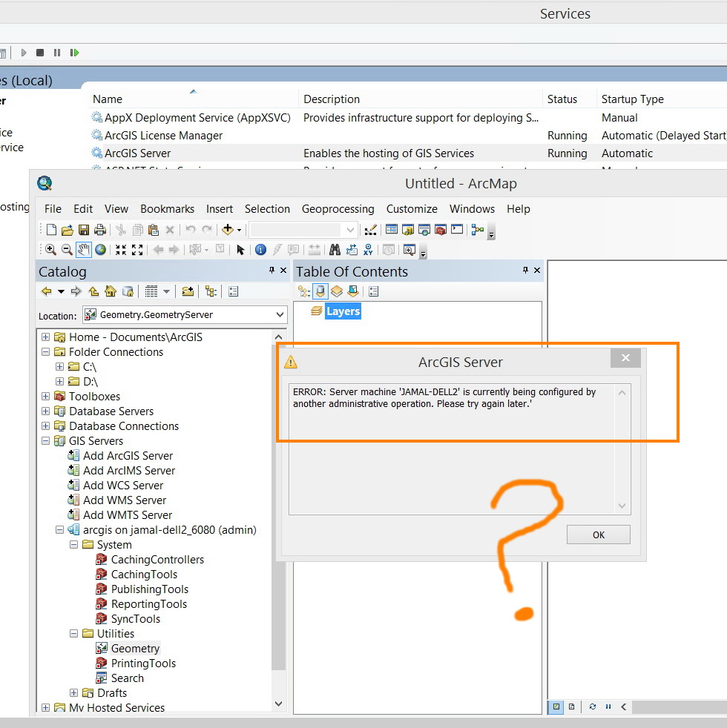Select the Select Elements black arrow tool
Viewport: 727px width, 728px height.
coord(240,251)
